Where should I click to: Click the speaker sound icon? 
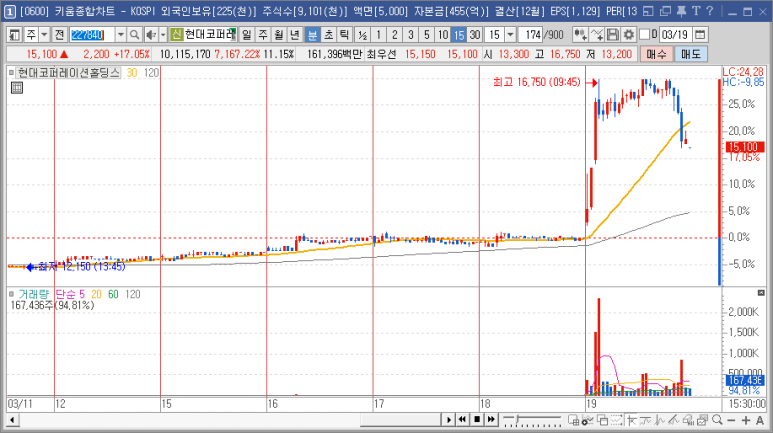click(x=151, y=35)
